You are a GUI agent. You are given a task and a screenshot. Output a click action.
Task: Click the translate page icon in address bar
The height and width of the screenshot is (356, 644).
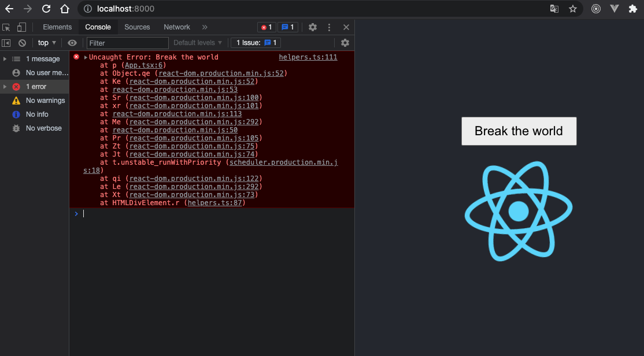tap(554, 9)
